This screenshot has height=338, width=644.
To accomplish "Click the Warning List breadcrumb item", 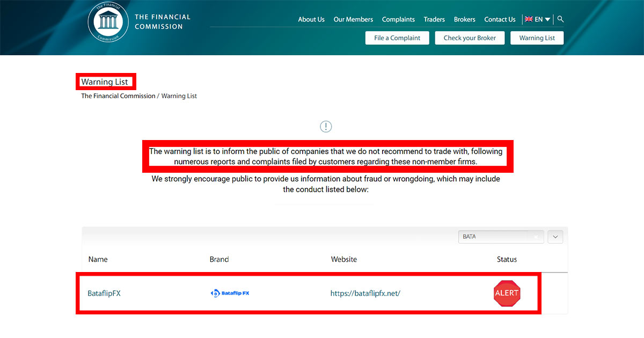I will (179, 96).
